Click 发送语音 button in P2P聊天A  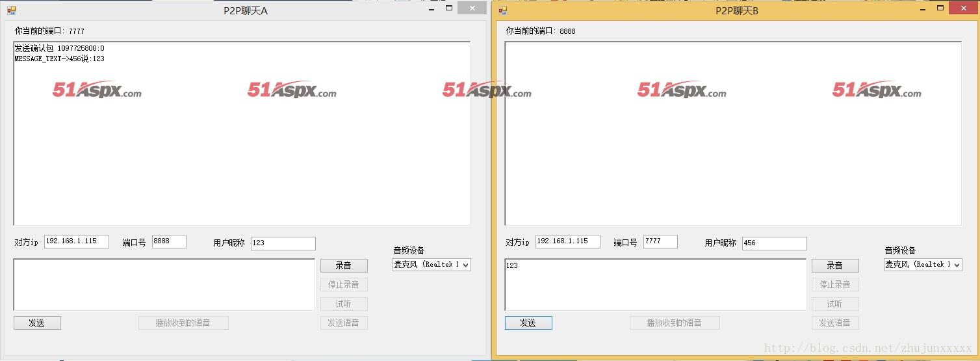click(344, 323)
